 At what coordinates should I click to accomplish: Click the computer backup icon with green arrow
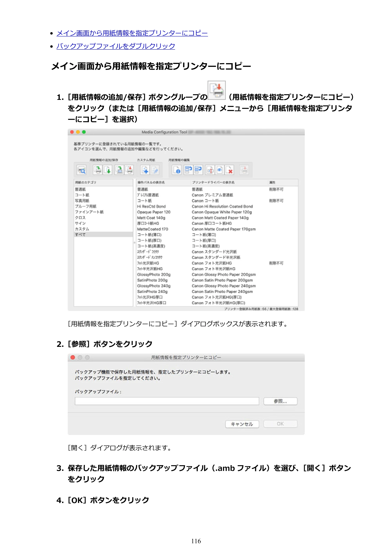pos(119,170)
